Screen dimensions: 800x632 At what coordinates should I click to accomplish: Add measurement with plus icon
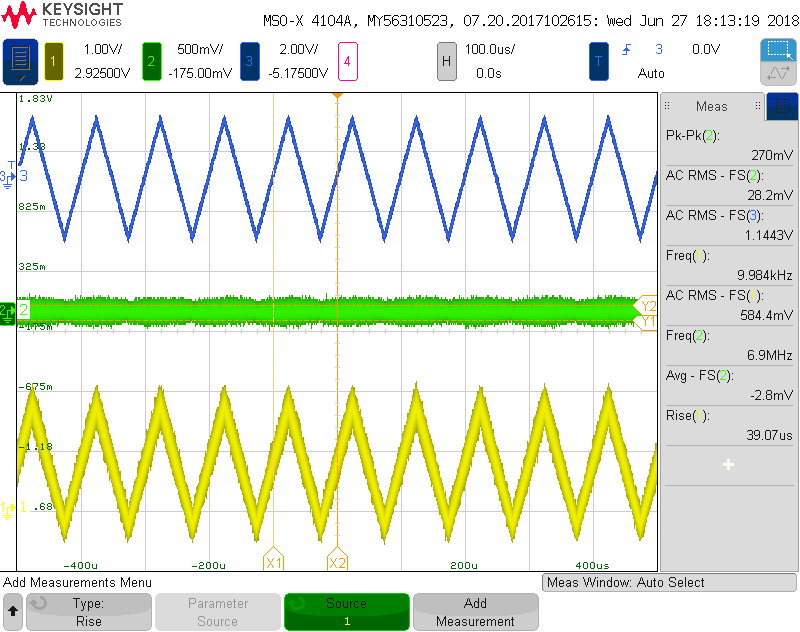(x=729, y=465)
